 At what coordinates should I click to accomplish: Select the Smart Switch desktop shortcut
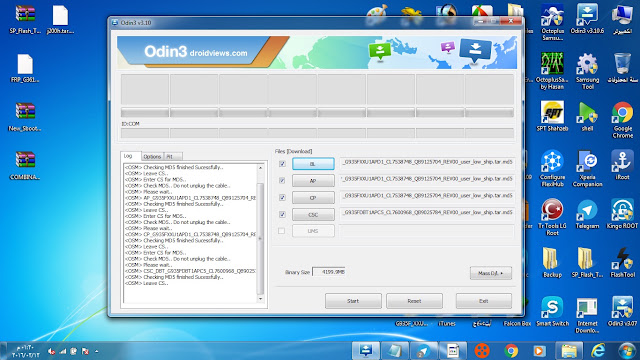coord(552,311)
